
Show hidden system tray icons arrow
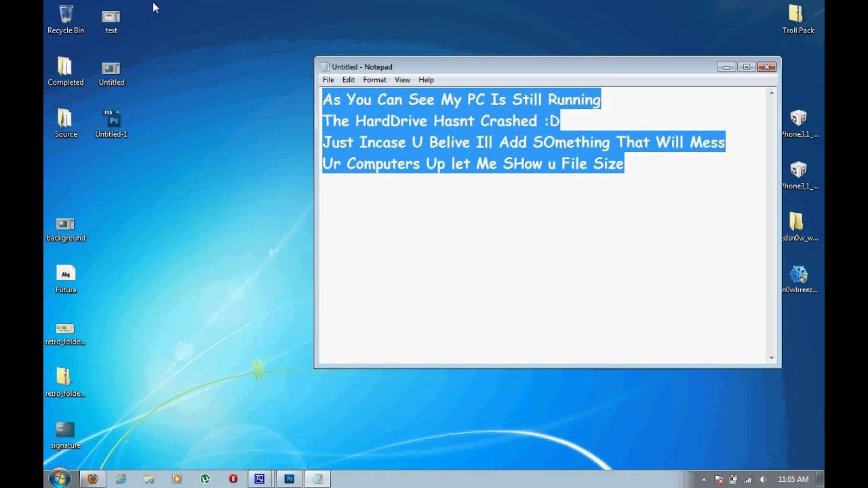point(703,479)
